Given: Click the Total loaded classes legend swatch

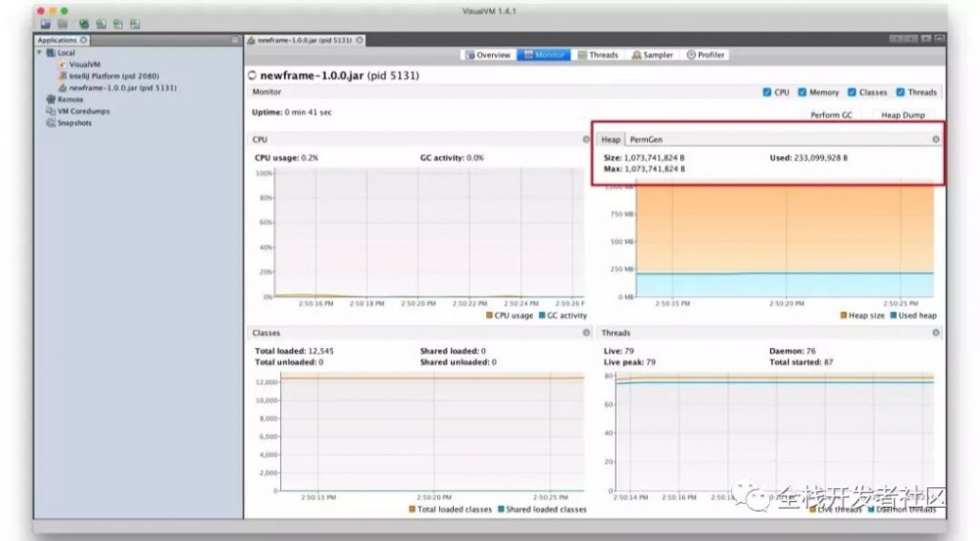Looking at the screenshot, I should 412,509.
